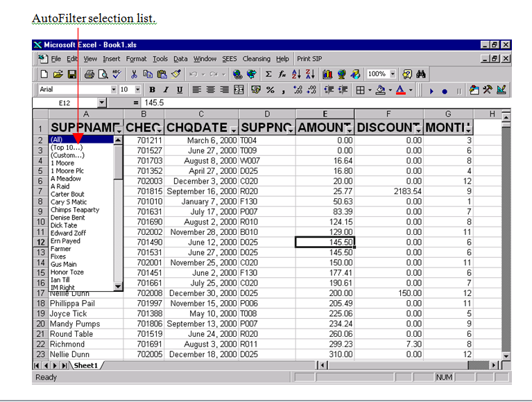Sort Ascending with the A-Z icon

(296, 74)
